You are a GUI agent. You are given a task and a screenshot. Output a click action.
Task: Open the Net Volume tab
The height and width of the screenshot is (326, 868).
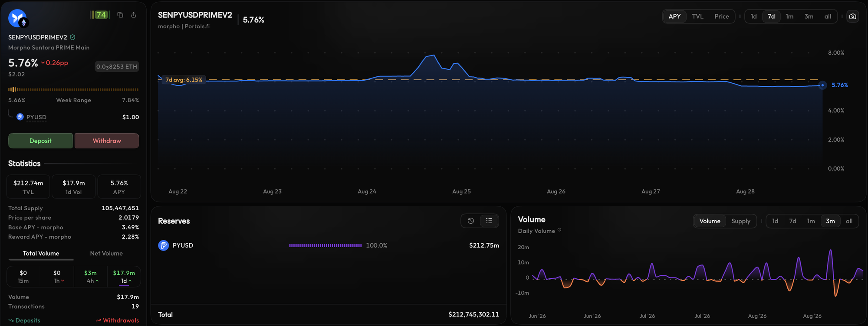(106, 254)
